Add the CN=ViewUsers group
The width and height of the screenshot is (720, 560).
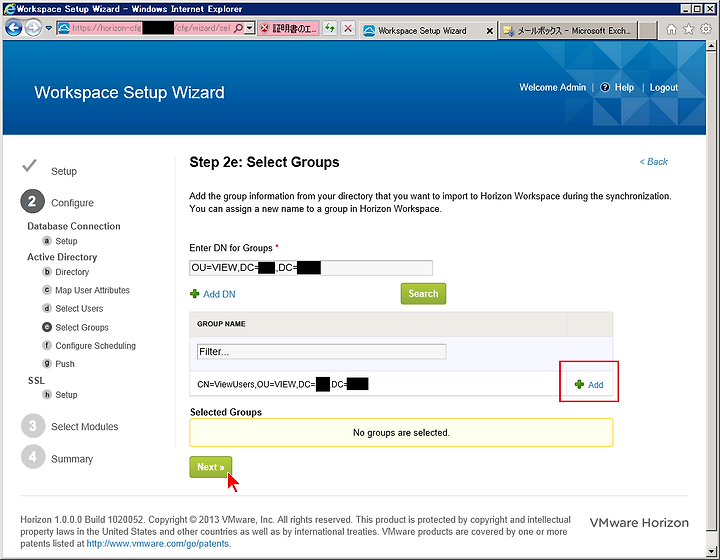point(589,385)
